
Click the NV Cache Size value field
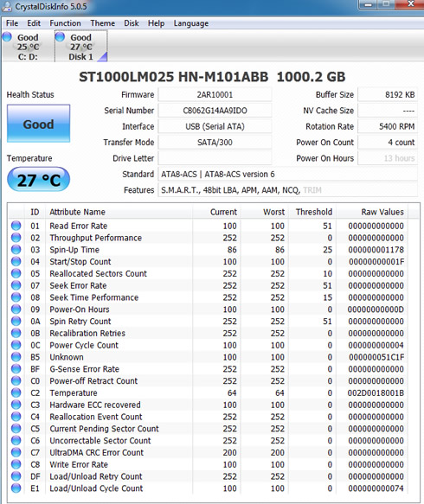pos(388,111)
